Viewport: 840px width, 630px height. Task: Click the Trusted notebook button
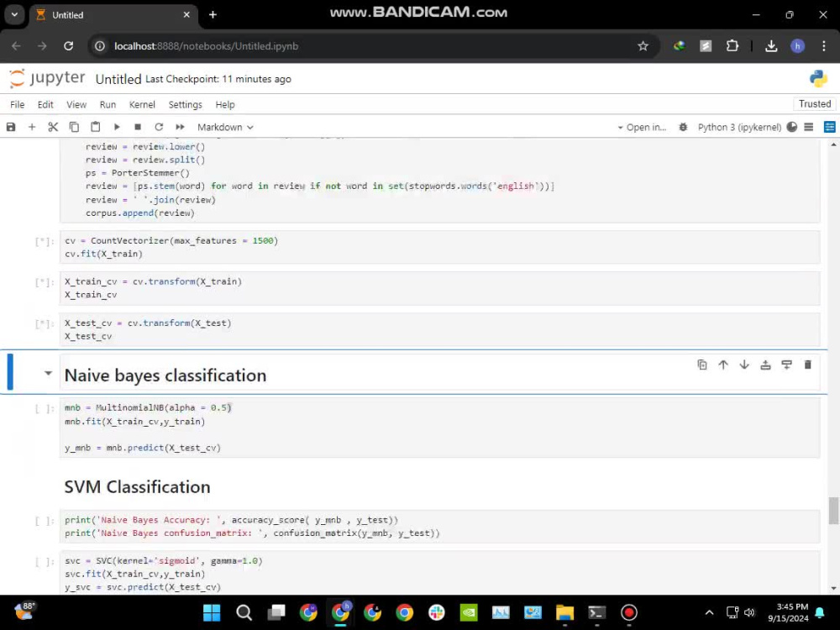[814, 104]
